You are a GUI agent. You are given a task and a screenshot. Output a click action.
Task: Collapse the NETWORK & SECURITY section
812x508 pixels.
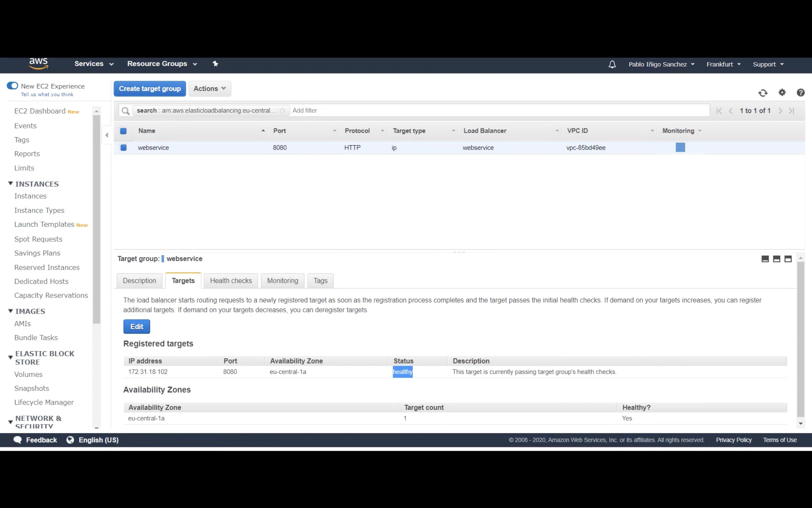click(x=10, y=422)
